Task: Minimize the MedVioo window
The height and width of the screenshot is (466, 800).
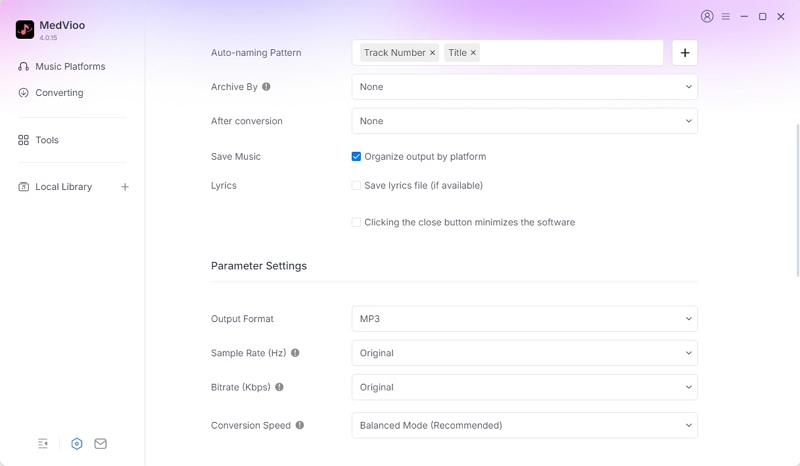Action: (744, 16)
